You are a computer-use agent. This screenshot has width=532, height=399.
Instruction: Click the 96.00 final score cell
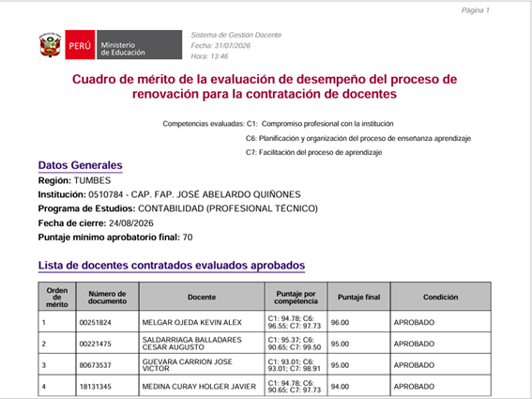[358, 322]
